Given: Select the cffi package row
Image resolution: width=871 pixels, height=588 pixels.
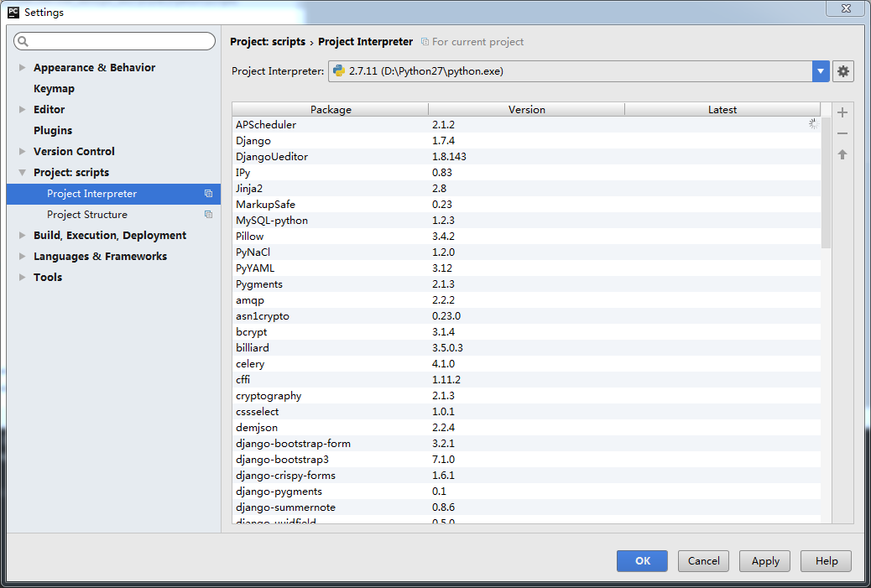Looking at the screenshot, I should click(526, 380).
